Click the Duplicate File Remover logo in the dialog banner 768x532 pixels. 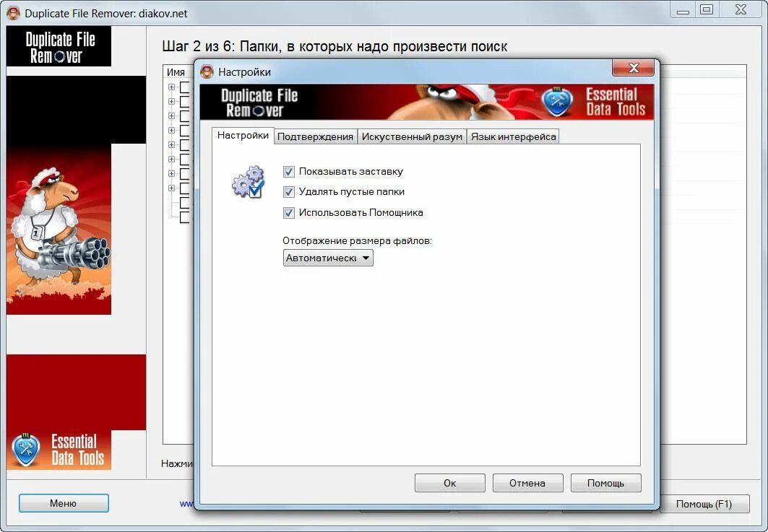click(259, 103)
